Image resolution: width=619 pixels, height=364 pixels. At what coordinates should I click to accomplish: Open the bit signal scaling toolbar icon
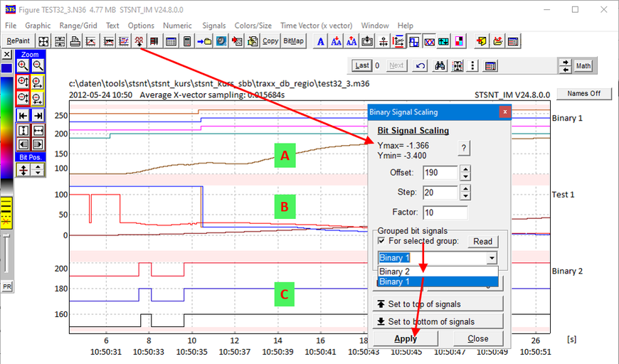click(139, 41)
